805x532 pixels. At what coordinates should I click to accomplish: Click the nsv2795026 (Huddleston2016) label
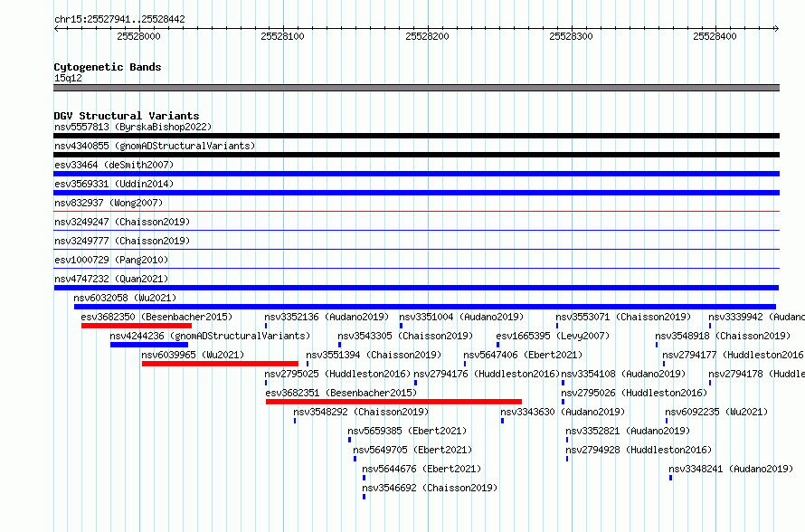point(634,393)
